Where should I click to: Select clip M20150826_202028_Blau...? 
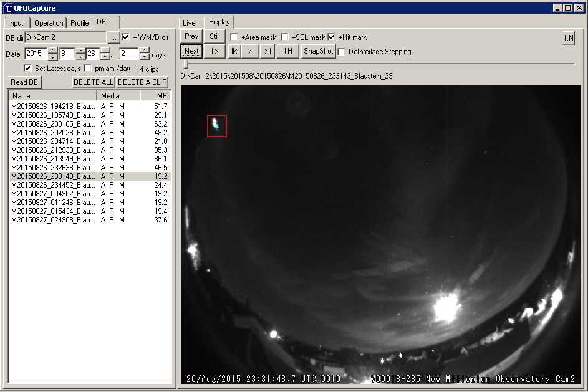pyautogui.click(x=90, y=133)
